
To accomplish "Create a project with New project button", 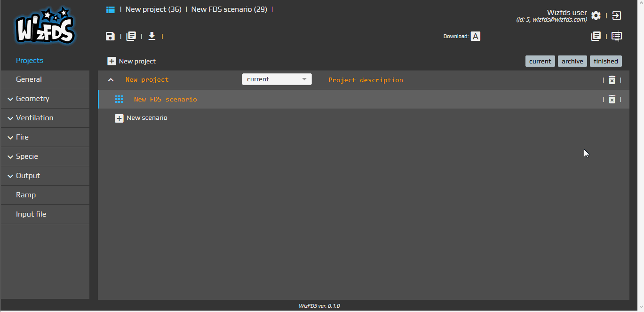I will pyautogui.click(x=131, y=61).
